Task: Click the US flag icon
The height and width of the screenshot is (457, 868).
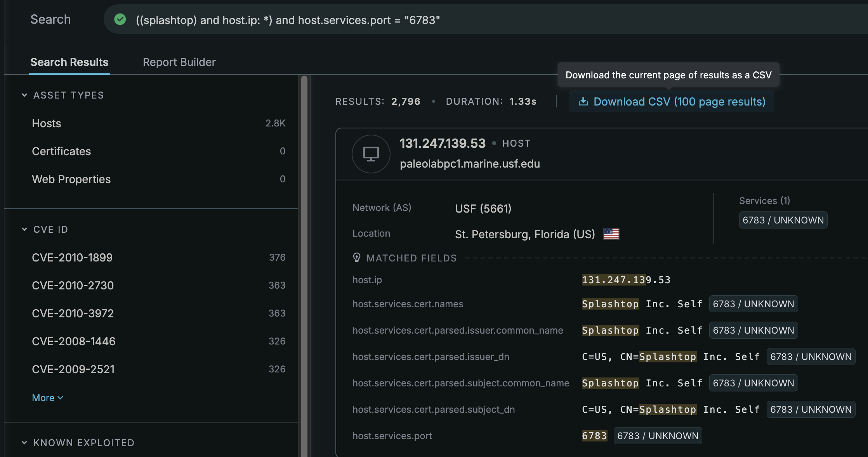Action: tap(611, 234)
